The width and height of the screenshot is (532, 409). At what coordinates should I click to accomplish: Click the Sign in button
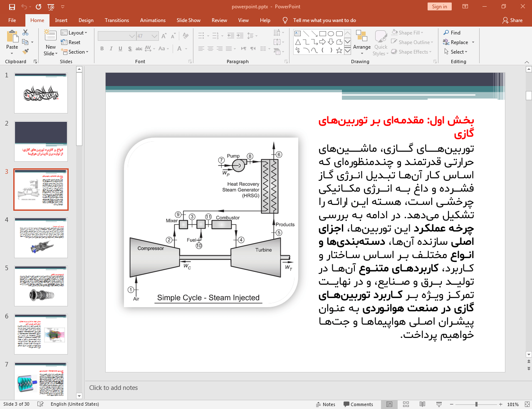(x=439, y=7)
